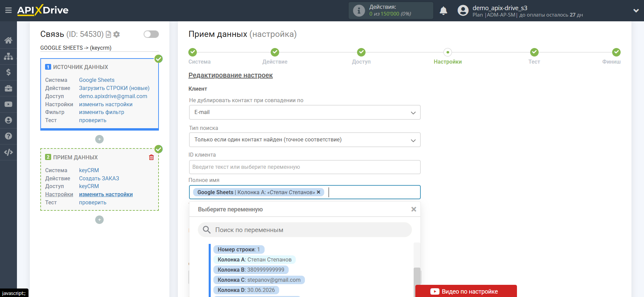Click Создать ЗАКАЗ action link
Viewport: 644px width, 297px height.
click(99, 179)
